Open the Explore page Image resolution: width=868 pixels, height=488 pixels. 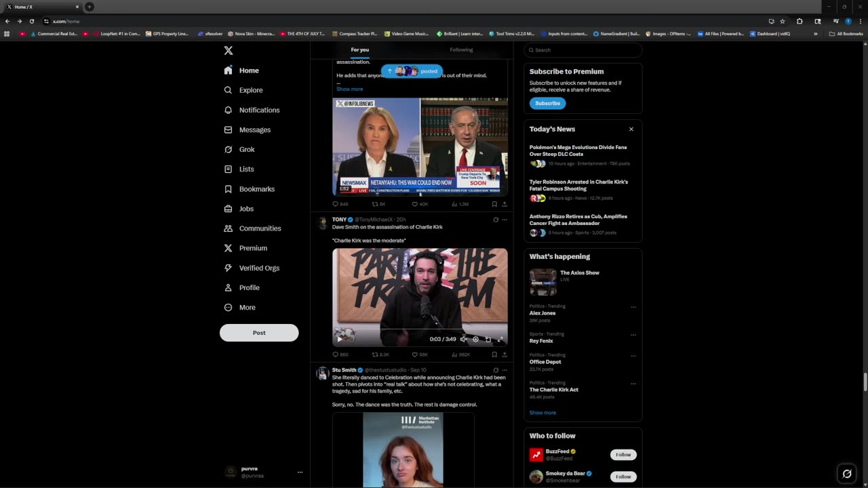(243, 90)
